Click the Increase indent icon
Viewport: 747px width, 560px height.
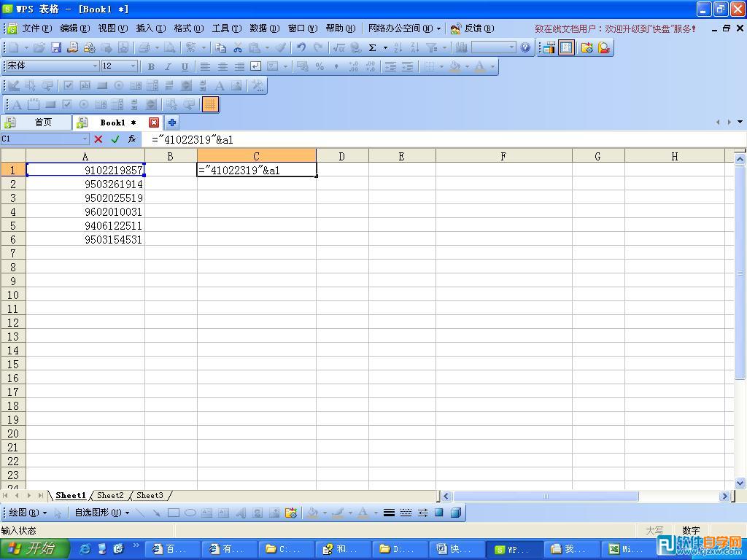point(407,66)
